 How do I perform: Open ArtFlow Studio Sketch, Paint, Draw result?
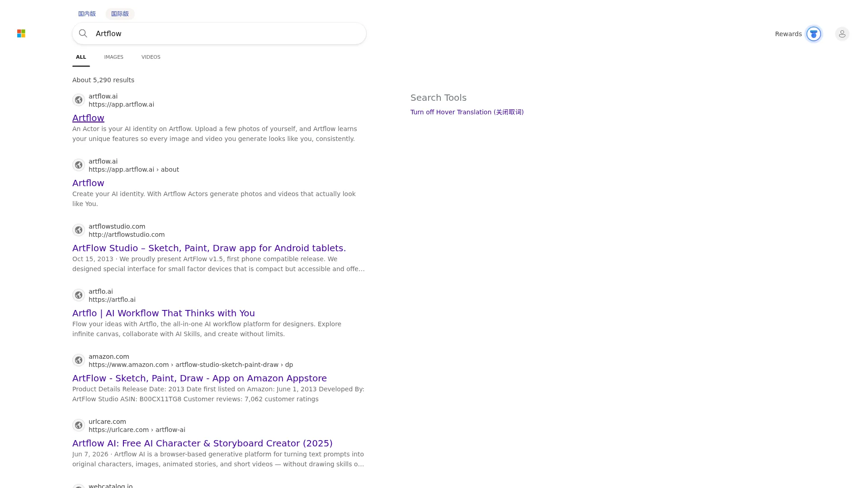[x=209, y=248]
